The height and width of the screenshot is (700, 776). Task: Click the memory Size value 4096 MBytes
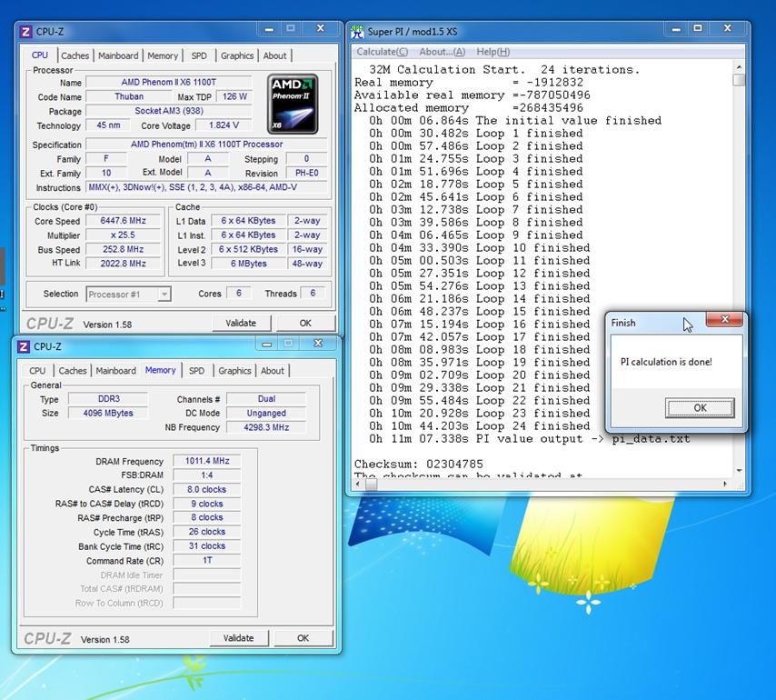pos(108,413)
